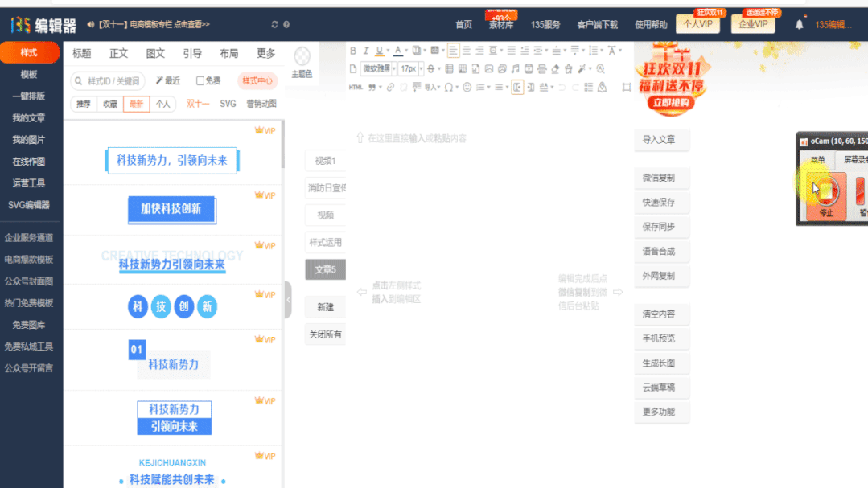Open the emoji picker smiley icon
The width and height of the screenshot is (868, 488).
[467, 88]
